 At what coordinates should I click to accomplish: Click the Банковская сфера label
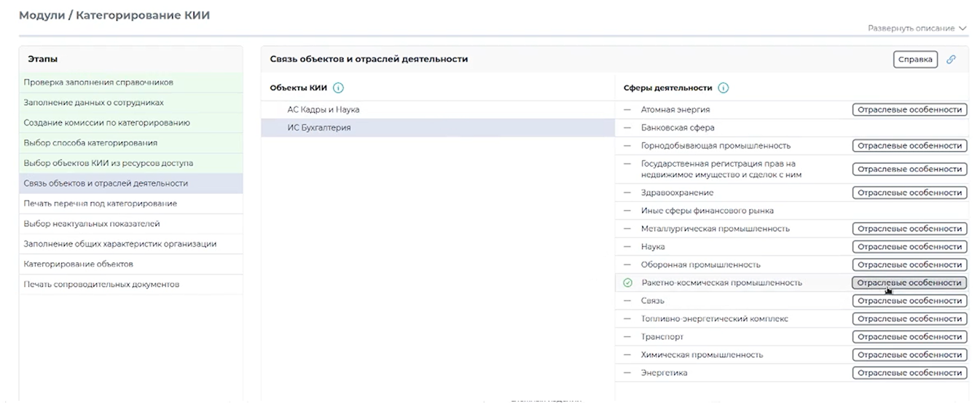pos(678,128)
